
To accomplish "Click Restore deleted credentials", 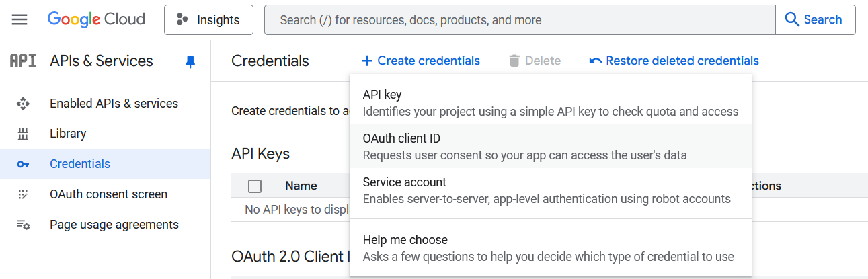I will pyautogui.click(x=674, y=61).
